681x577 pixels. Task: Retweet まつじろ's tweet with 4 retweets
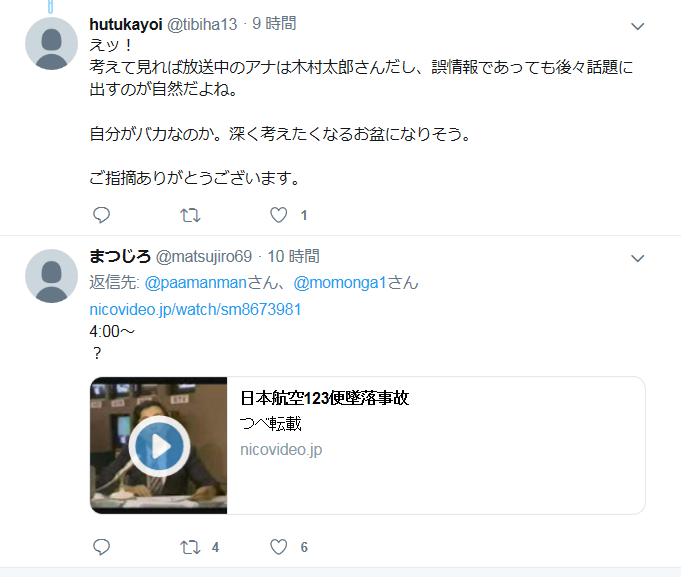(x=190, y=547)
